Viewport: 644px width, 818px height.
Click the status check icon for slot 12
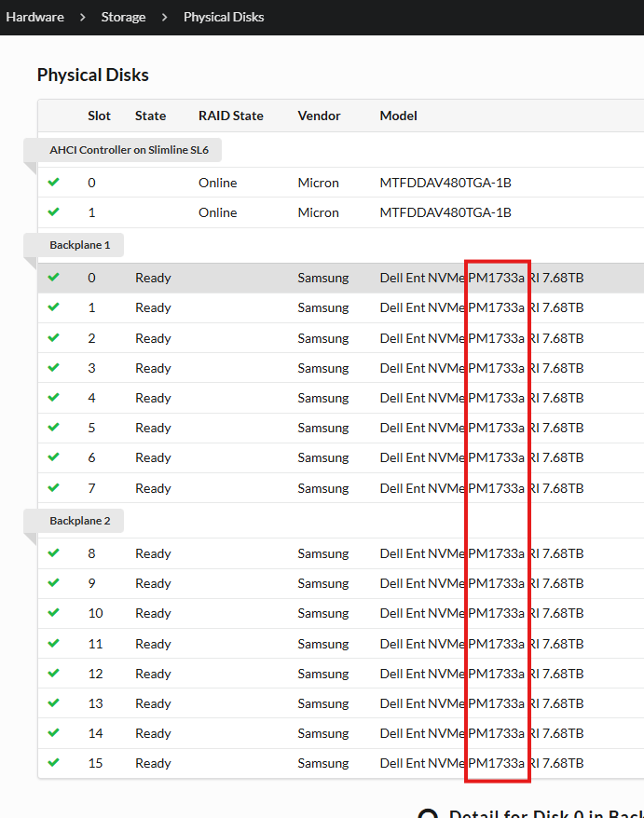coord(53,673)
